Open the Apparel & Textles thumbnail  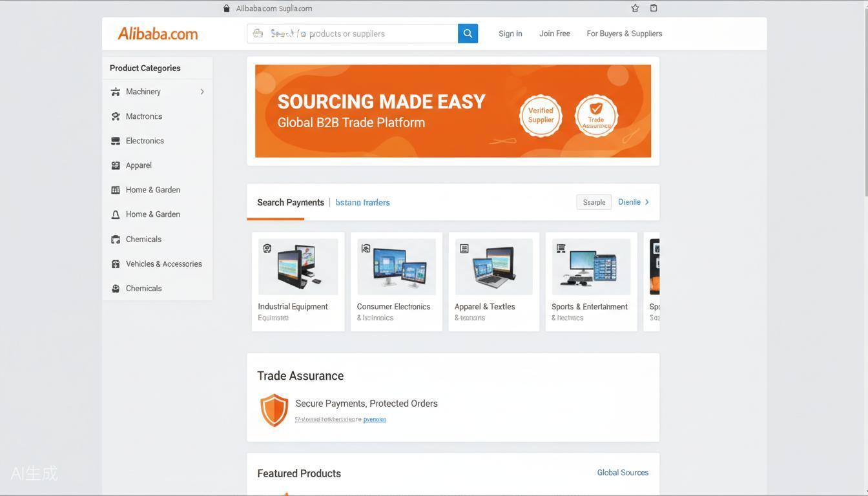click(x=494, y=267)
